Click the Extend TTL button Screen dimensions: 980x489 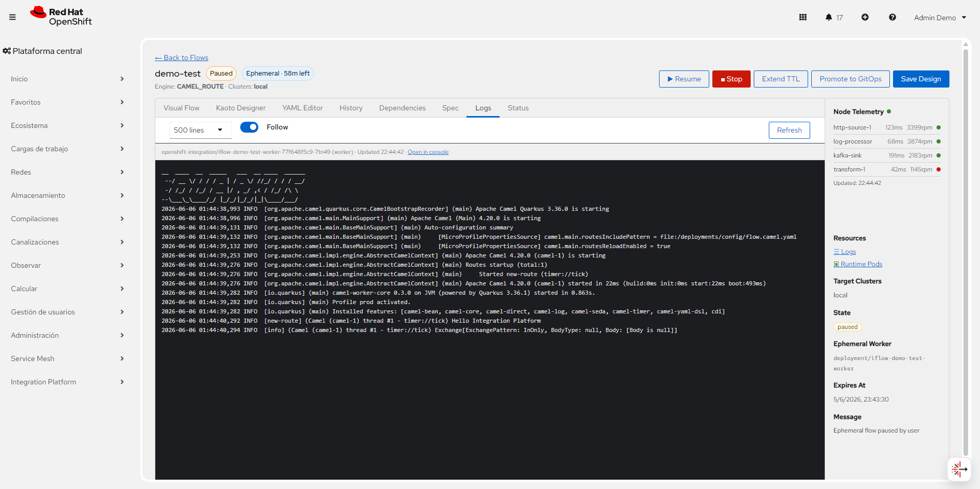pyautogui.click(x=781, y=79)
